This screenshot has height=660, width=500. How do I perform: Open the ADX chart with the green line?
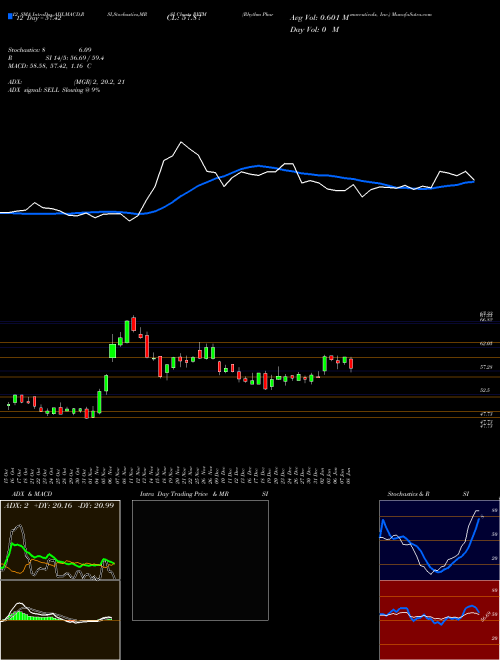(60, 540)
